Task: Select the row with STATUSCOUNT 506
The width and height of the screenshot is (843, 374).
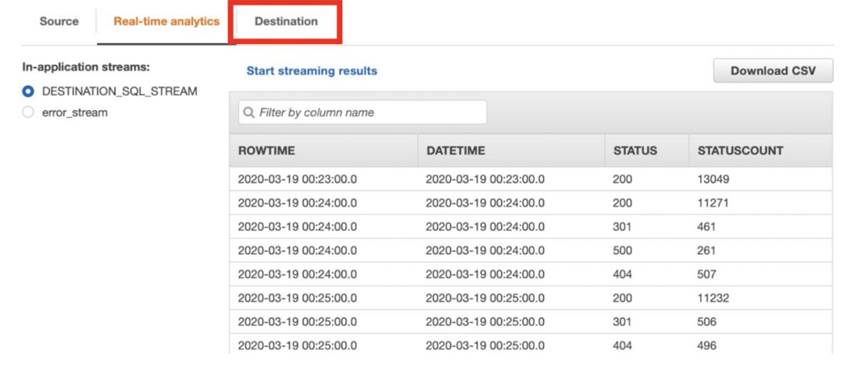Action: coord(531,321)
